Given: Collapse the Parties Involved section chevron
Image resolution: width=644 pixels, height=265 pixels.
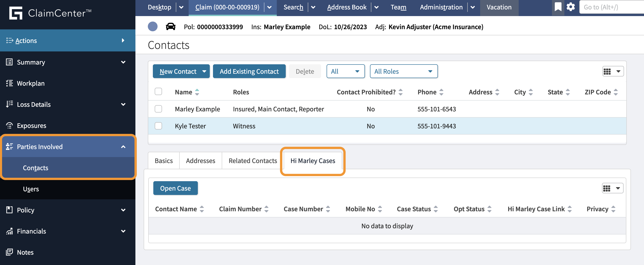Looking at the screenshot, I should [123, 146].
